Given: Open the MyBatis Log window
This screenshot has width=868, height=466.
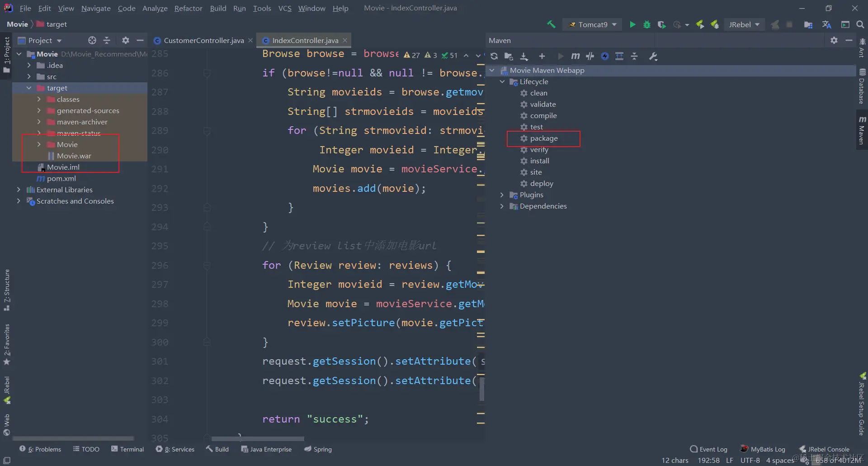Looking at the screenshot, I should (763, 449).
